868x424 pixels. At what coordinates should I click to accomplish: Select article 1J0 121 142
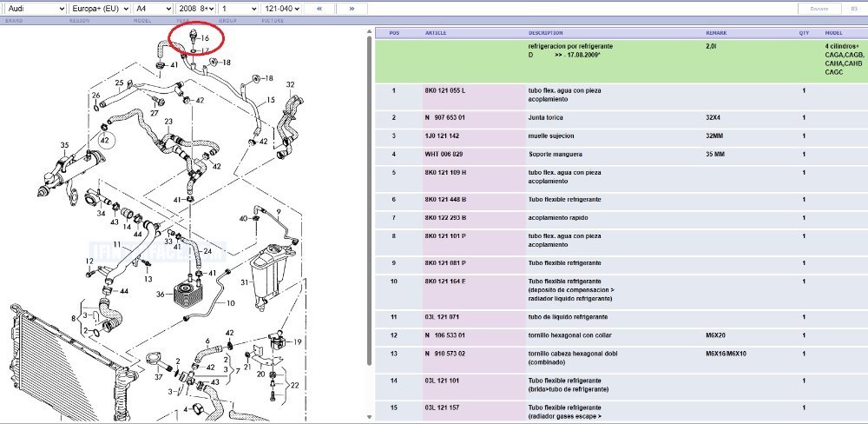(x=442, y=136)
